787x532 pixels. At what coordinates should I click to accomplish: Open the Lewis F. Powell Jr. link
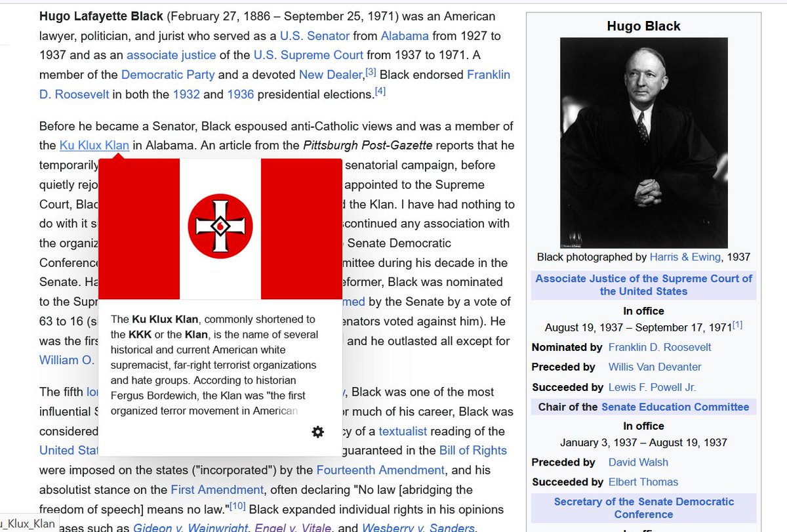tap(652, 387)
